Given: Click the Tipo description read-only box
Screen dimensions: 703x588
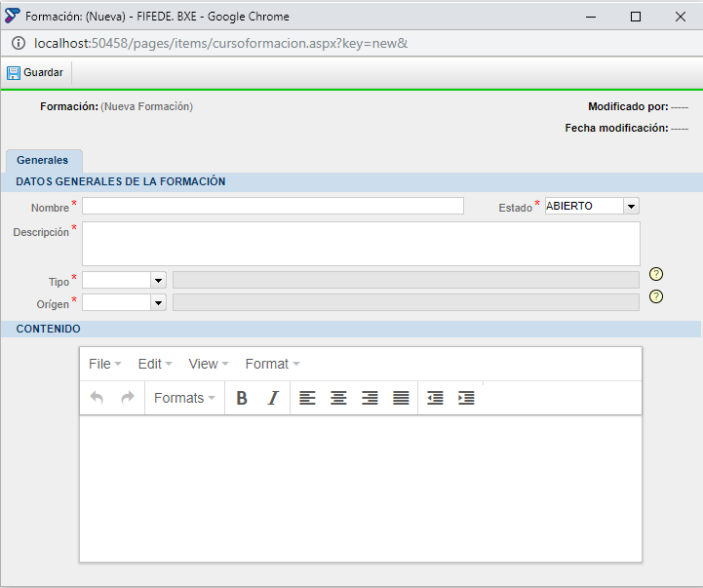Looking at the screenshot, I should point(406,280).
